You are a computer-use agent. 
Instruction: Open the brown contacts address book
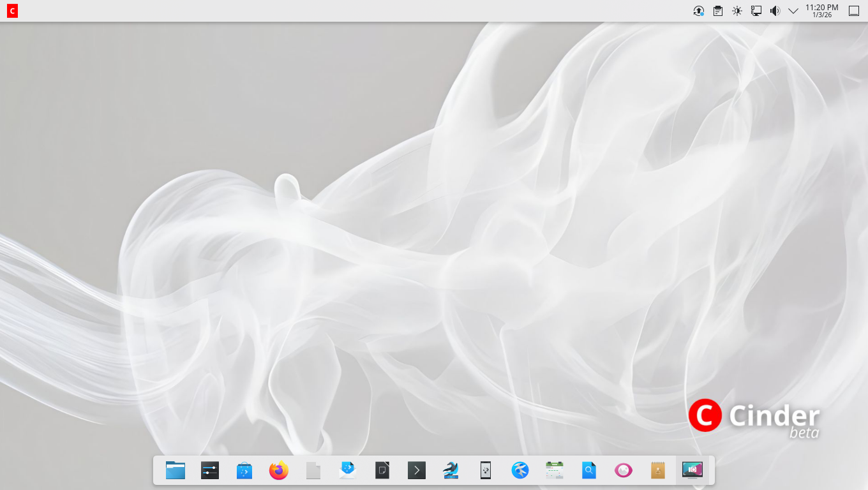click(658, 471)
